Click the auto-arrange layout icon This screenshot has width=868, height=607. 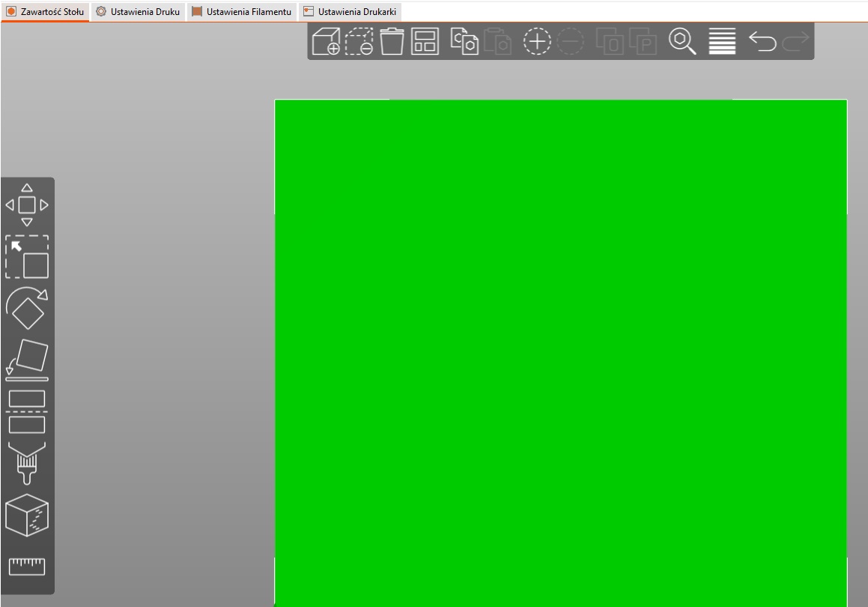[425, 42]
